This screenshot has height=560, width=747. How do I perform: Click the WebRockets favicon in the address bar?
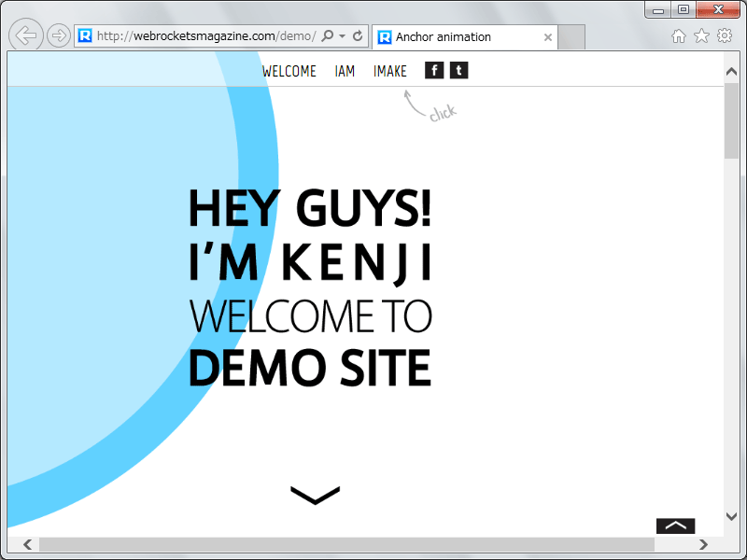(84, 35)
